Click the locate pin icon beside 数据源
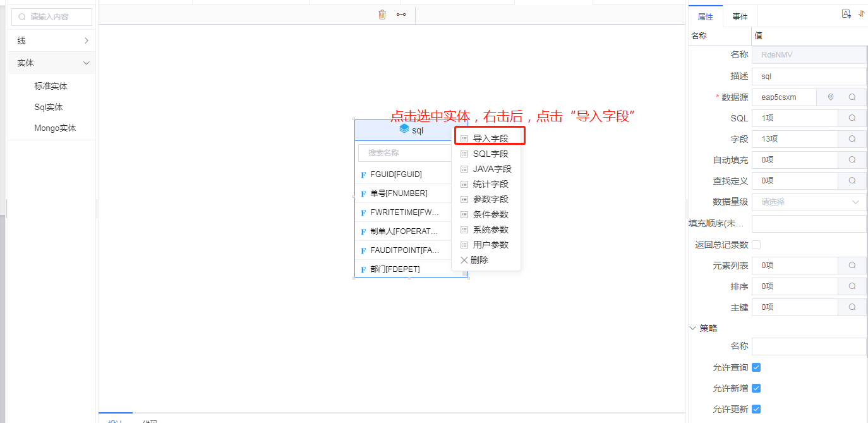Image resolution: width=868 pixels, height=423 pixels. coord(831,97)
